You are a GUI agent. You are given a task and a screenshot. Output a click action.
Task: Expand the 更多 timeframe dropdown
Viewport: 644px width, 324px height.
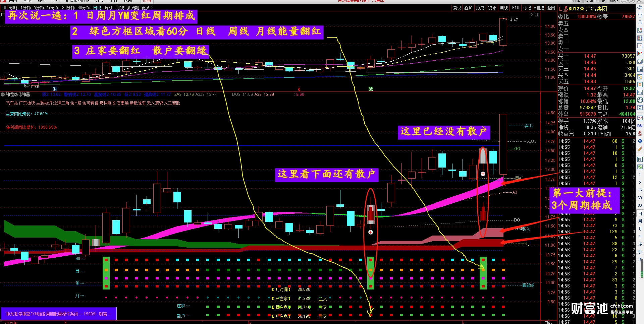coord(148,8)
